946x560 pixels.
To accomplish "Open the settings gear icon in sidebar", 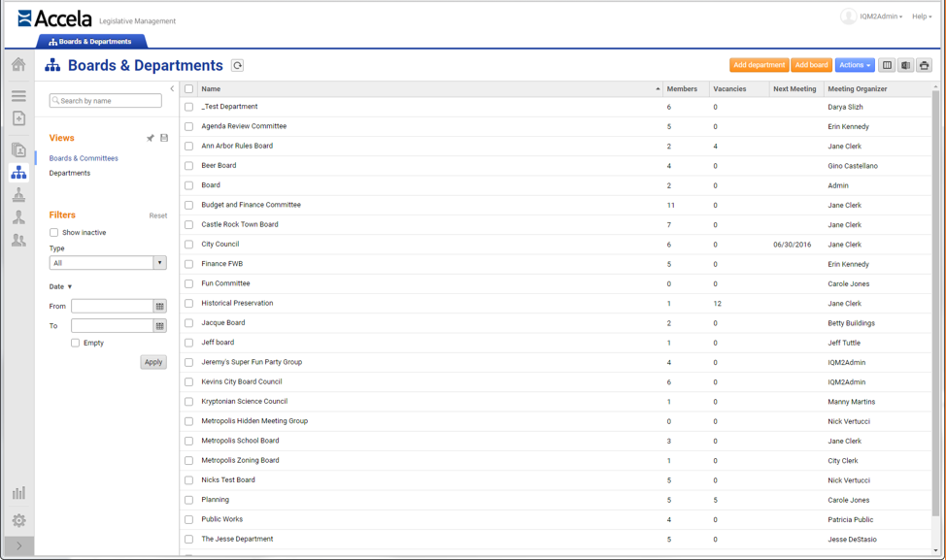I will [x=18, y=520].
